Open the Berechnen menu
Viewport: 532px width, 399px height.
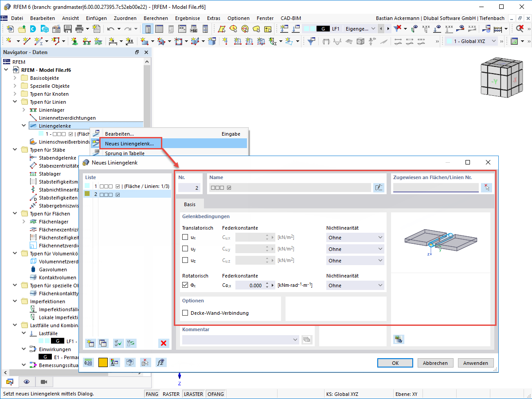[156, 18]
